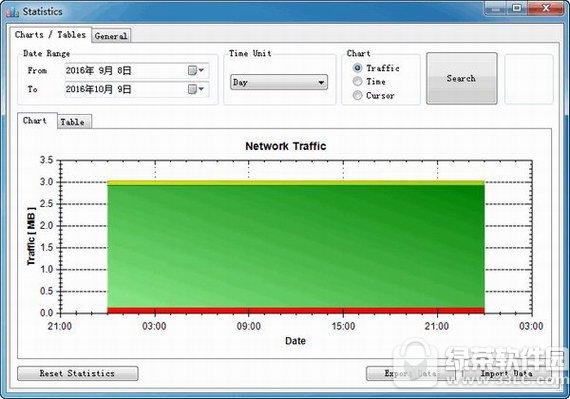Minimize the Statistics window
This screenshot has width=570, height=399.
point(496,8)
